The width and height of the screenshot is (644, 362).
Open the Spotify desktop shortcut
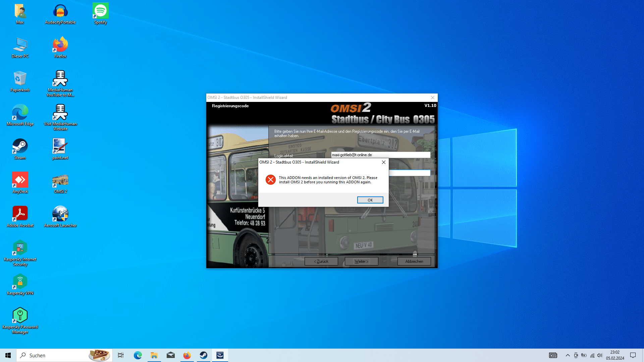click(x=100, y=11)
